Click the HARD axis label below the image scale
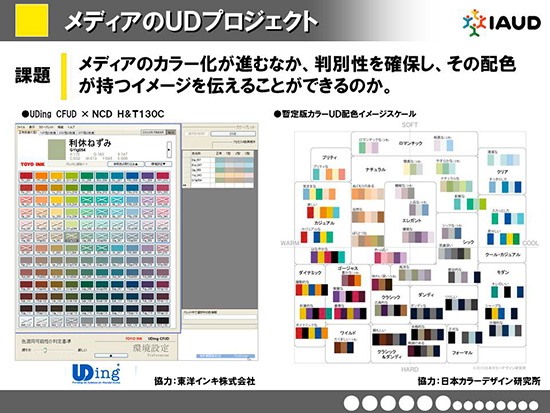Viewport: 550px width, 413px height. click(x=410, y=369)
